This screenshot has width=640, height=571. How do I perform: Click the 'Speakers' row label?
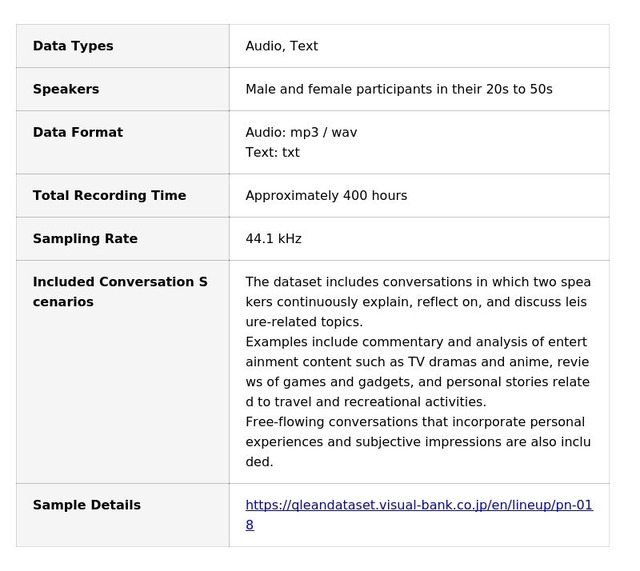(x=66, y=89)
